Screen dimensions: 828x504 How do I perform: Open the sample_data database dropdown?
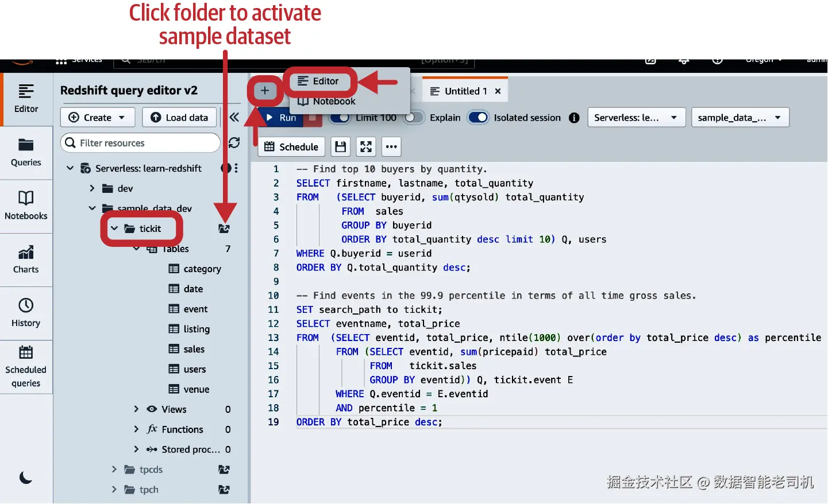click(x=740, y=118)
